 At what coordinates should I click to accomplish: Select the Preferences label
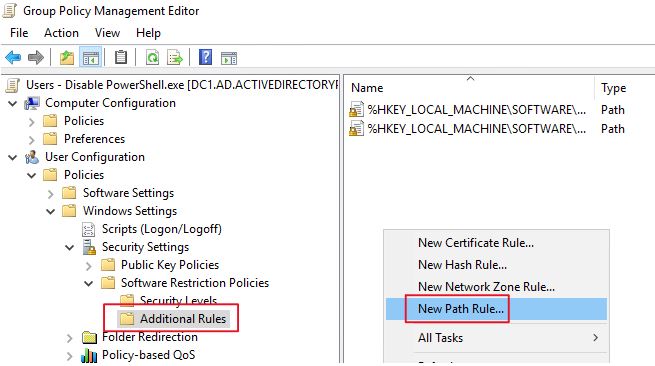coord(94,139)
